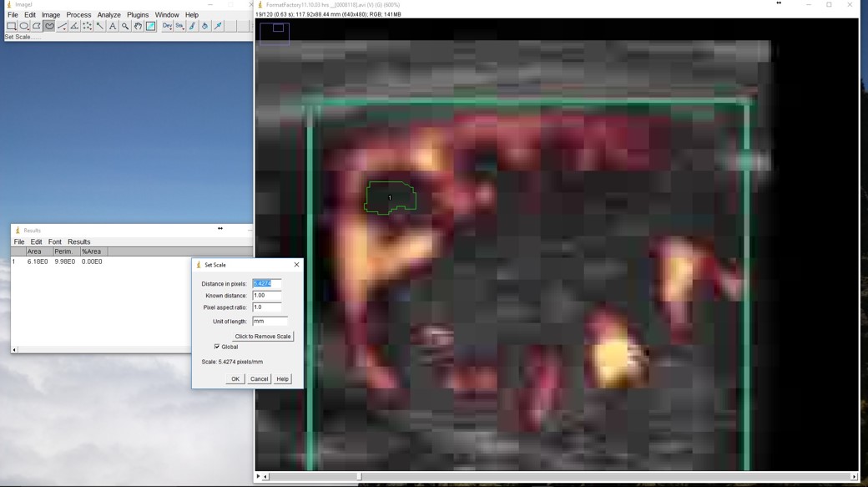This screenshot has height=487, width=868.
Task: Choose the Polygon selection tool
Action: [37, 27]
